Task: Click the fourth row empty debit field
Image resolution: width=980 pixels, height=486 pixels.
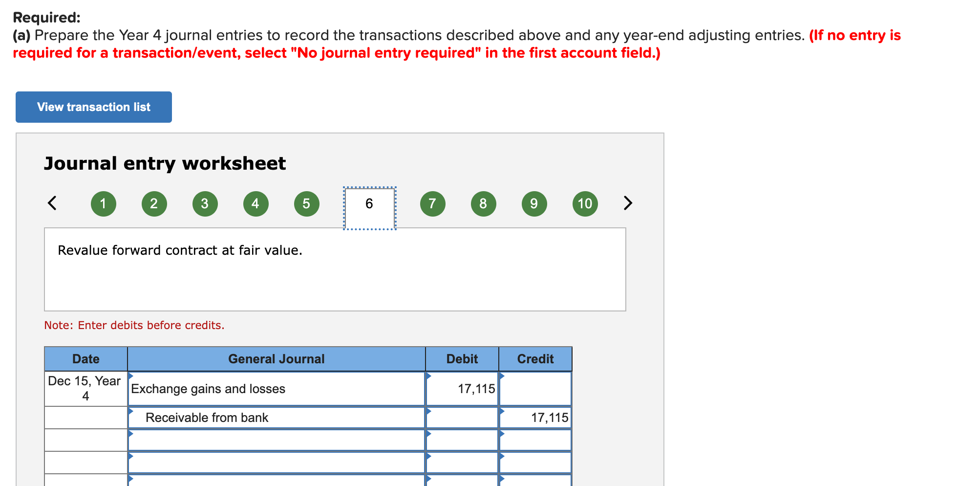Action: (x=462, y=463)
